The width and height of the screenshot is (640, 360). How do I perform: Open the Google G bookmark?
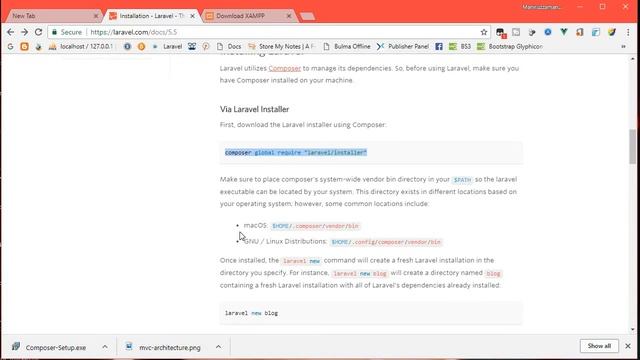pyautogui.click(x=10, y=47)
